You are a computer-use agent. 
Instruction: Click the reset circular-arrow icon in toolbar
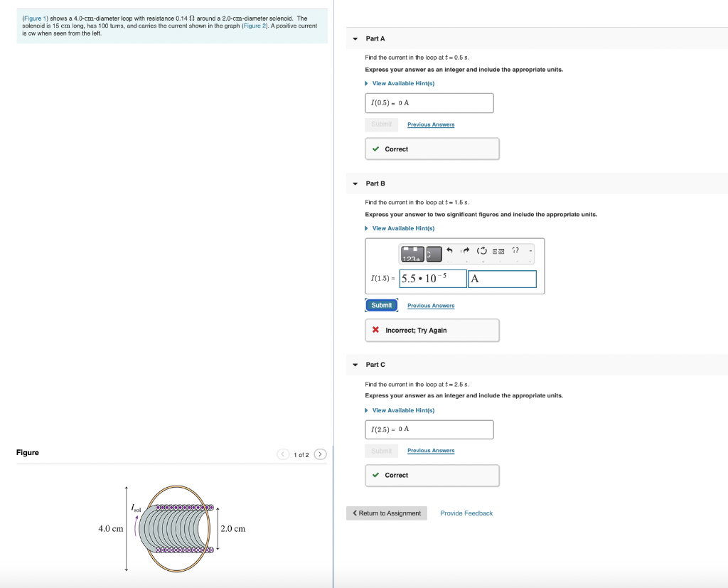click(x=481, y=251)
